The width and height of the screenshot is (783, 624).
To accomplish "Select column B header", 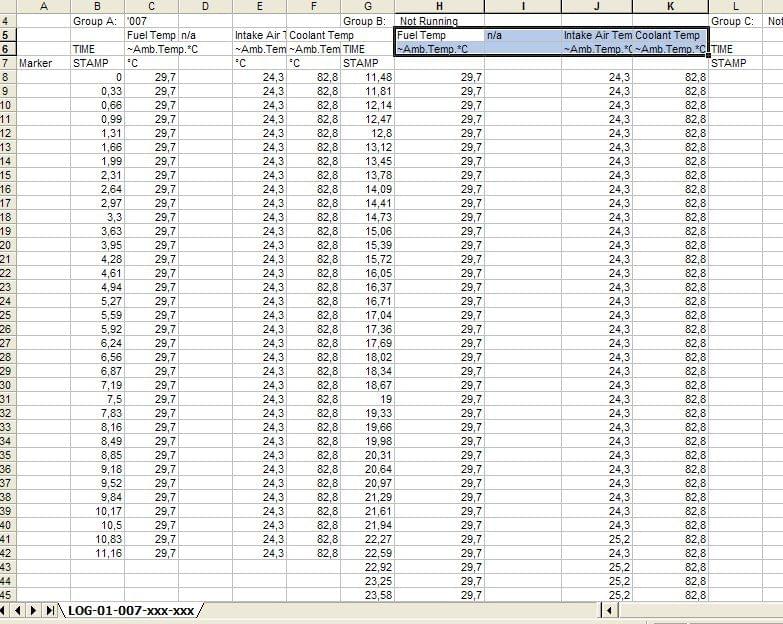I will pos(97,6).
